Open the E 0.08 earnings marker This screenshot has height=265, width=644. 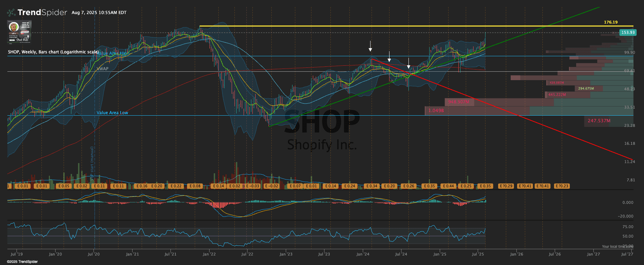coord(195,186)
